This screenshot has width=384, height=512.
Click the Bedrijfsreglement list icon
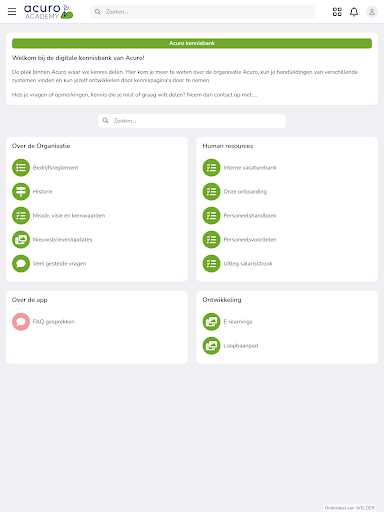[21, 167]
